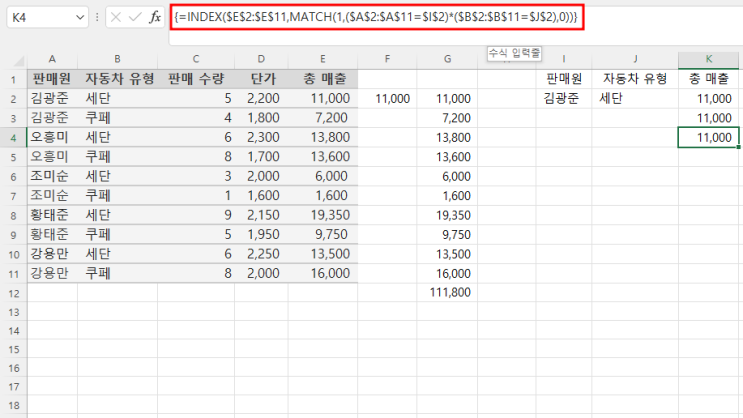The width and height of the screenshot is (743, 418).
Task: Click cell J2 세단 lookup value
Action: click(x=635, y=98)
